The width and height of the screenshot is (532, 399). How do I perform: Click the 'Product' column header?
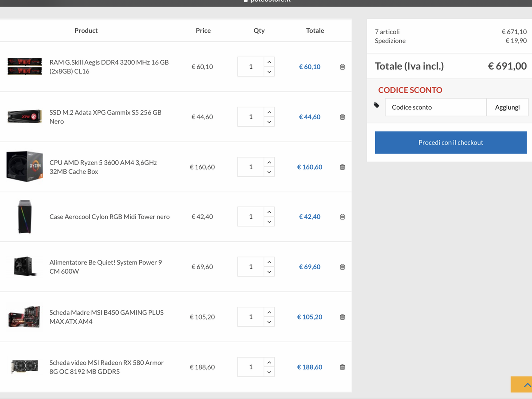[86, 30]
